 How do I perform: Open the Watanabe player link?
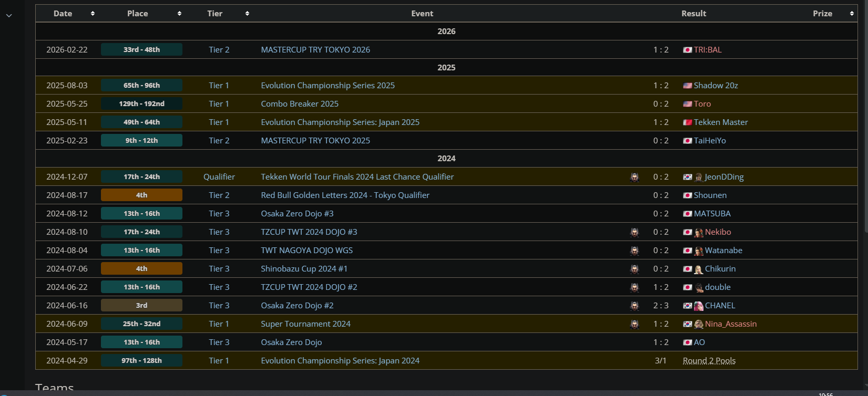coord(724,251)
